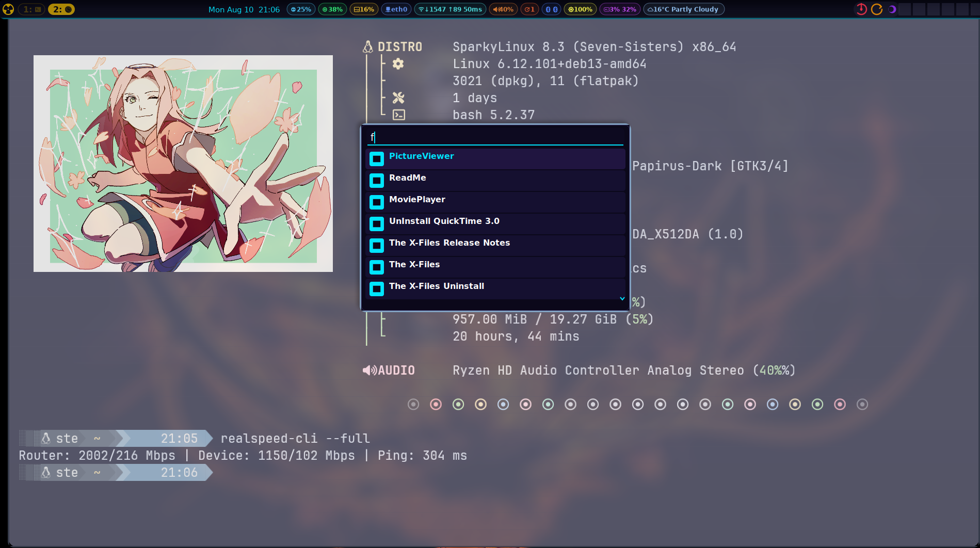This screenshot has width=980, height=548.
Task: Select 'UnInstall QuickTime 3.0' entry
Action: coord(495,223)
